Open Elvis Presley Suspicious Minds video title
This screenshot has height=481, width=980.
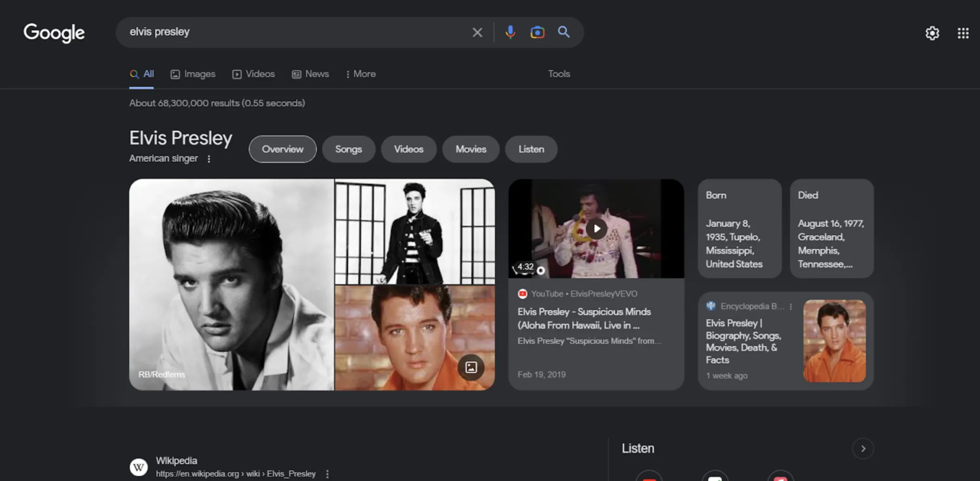pyautogui.click(x=584, y=319)
